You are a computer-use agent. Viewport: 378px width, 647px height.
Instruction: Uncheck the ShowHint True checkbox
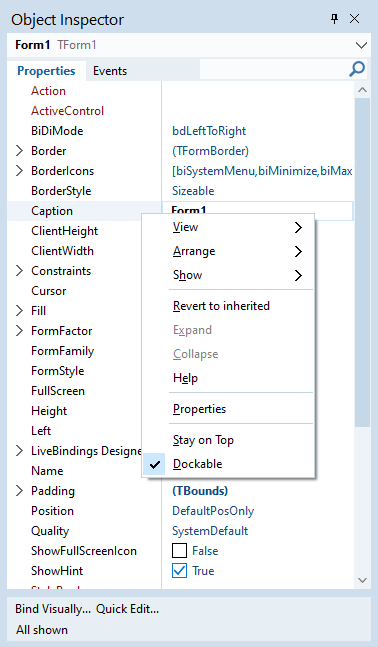180,571
